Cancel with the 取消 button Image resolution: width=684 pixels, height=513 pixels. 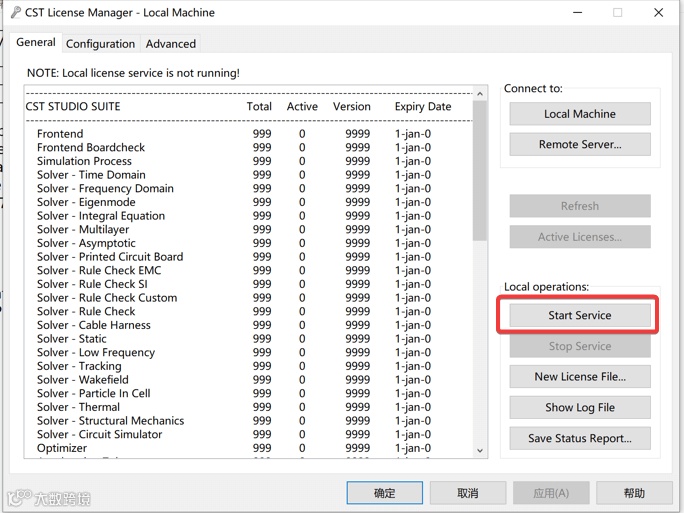tap(468, 493)
